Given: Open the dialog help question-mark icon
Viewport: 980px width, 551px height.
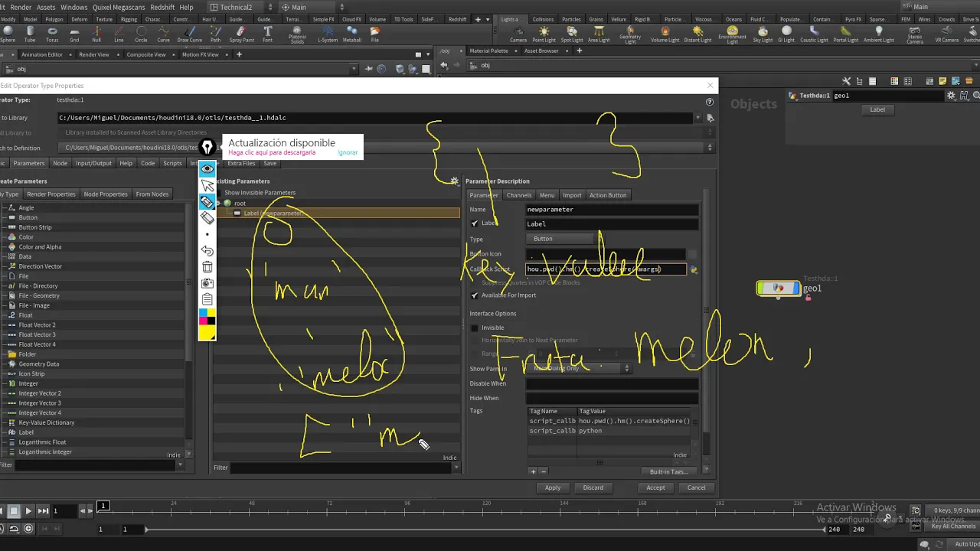Looking at the screenshot, I should (710, 101).
